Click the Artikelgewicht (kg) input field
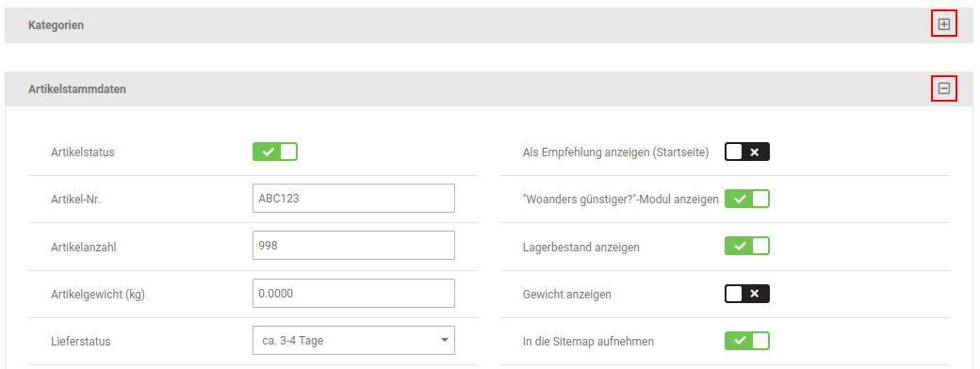Screen dimensions: 980x369 coord(353,293)
